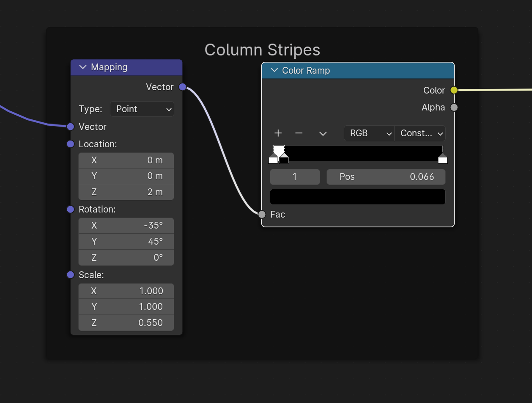Image resolution: width=532 pixels, height=403 pixels.
Task: Open the RGB color mode dropdown
Action: click(369, 133)
